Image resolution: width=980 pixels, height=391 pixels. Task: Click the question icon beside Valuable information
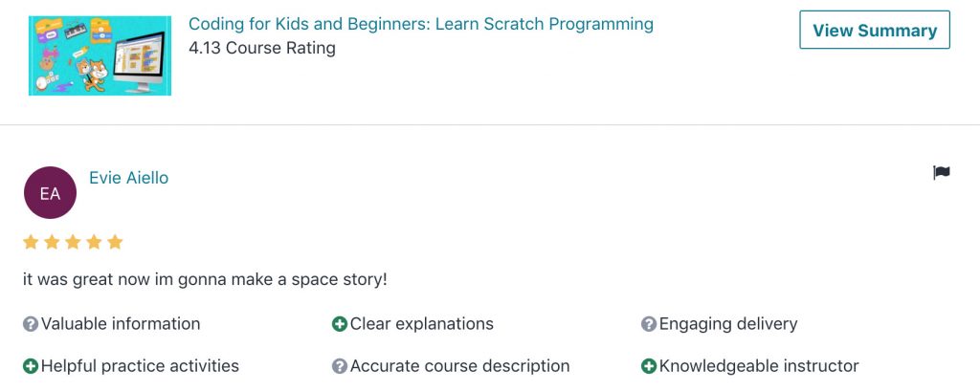pyautogui.click(x=31, y=324)
